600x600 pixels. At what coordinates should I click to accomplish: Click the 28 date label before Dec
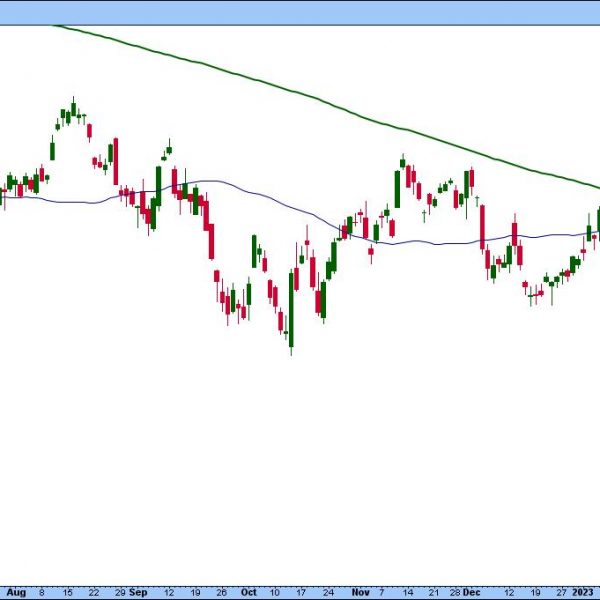[455, 592]
